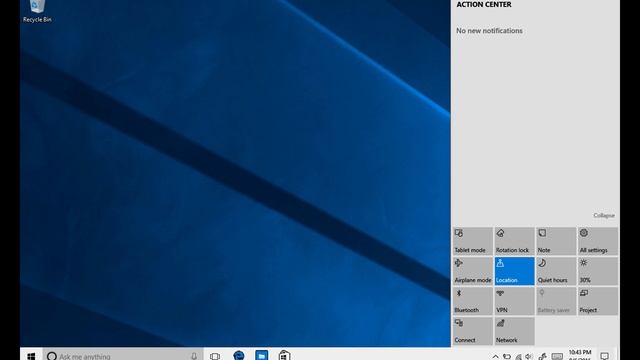Open All settings tile
Screen dimensions: 640x360
coord(598,241)
